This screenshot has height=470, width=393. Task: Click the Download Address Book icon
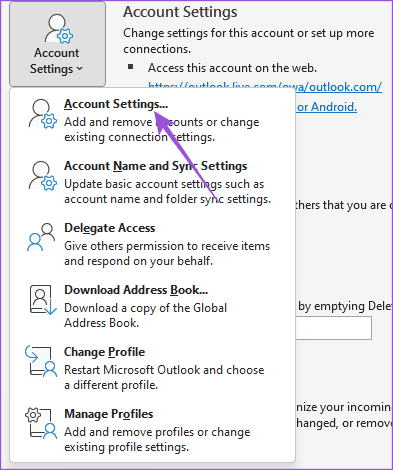tap(43, 300)
